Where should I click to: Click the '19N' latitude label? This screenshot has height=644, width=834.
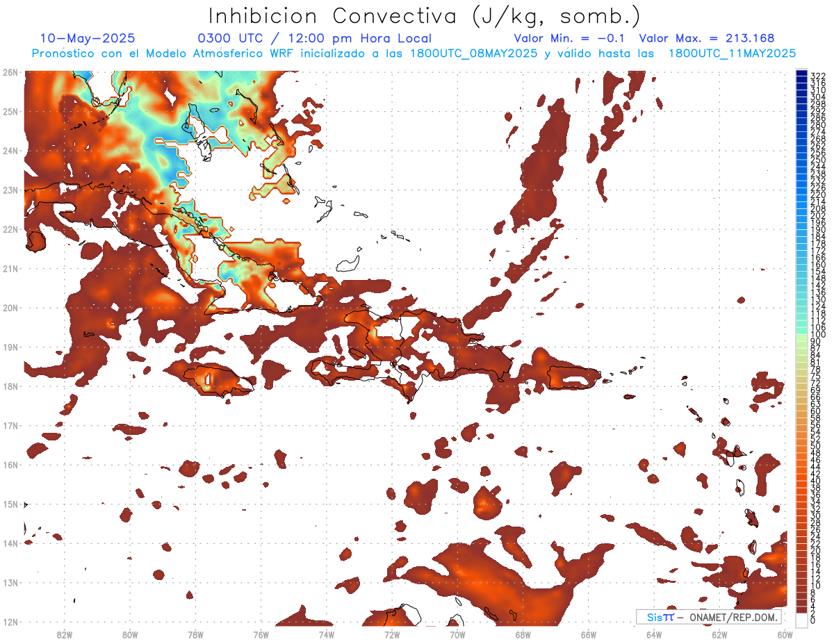(10, 347)
